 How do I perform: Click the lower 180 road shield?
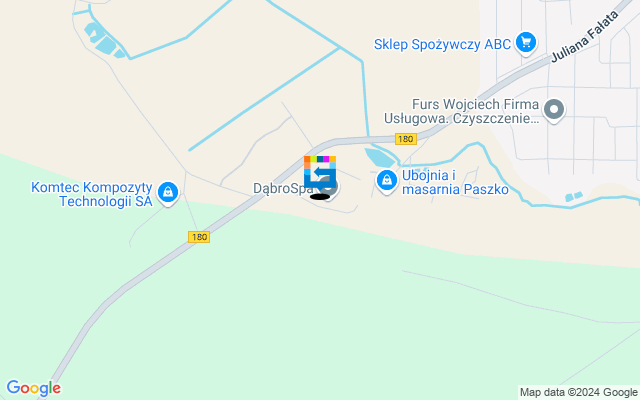click(x=199, y=237)
